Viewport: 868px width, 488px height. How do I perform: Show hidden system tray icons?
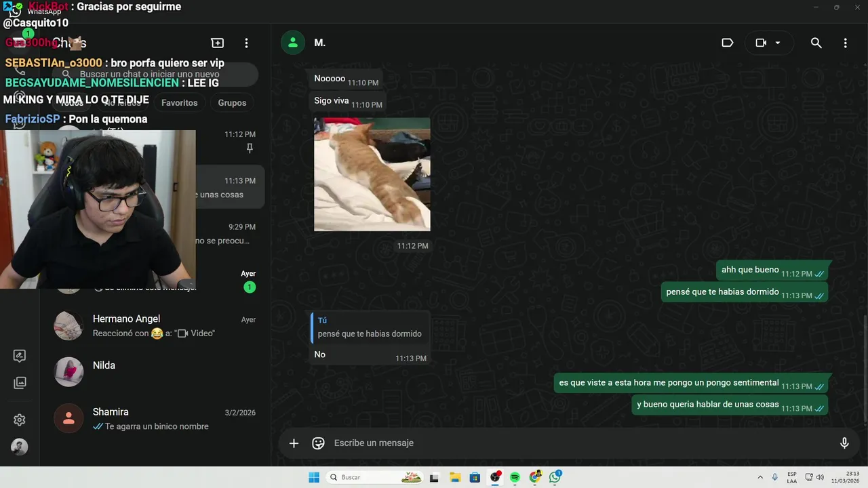tap(760, 478)
